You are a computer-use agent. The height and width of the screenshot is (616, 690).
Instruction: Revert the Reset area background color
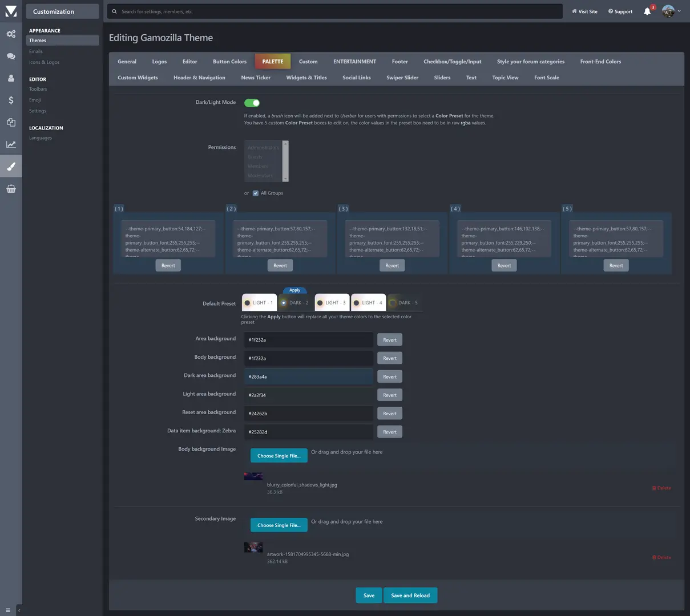(390, 414)
